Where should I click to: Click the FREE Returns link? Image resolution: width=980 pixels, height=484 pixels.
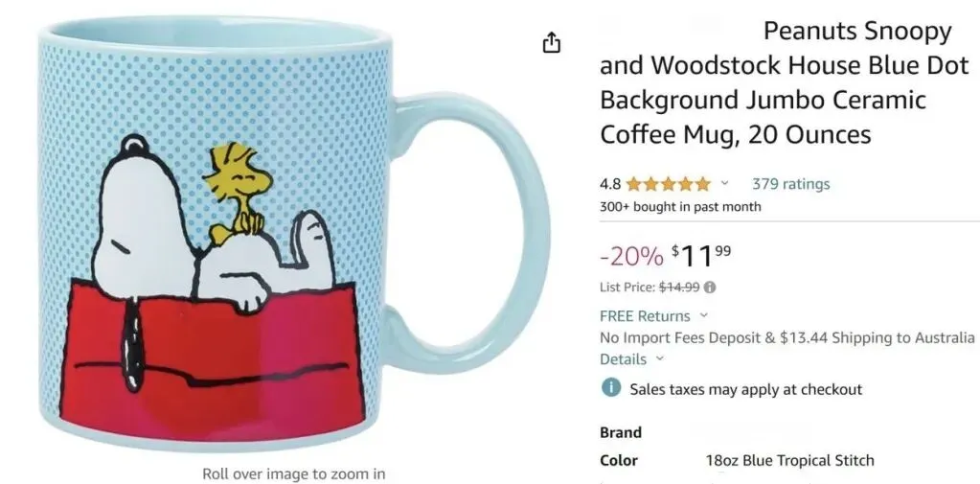click(645, 315)
